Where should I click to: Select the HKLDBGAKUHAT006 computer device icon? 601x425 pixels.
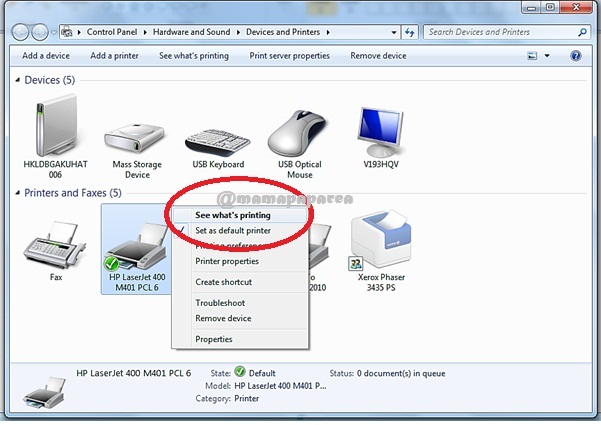(56, 125)
